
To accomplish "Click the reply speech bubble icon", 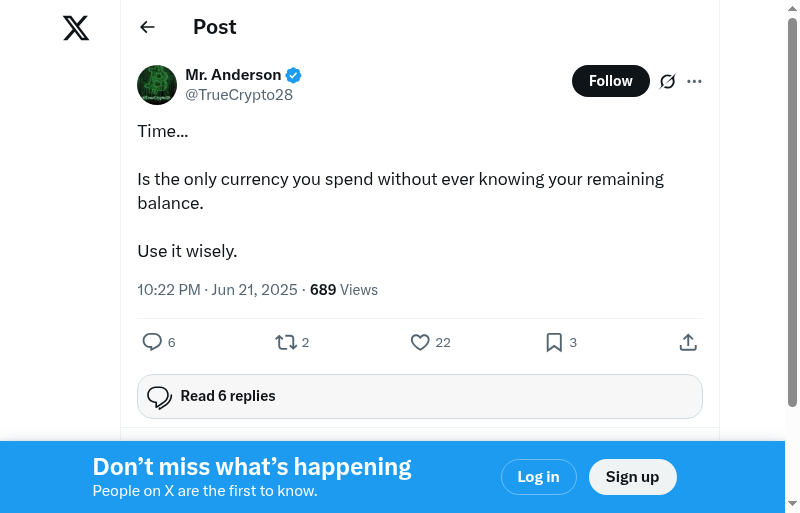I will (152, 342).
